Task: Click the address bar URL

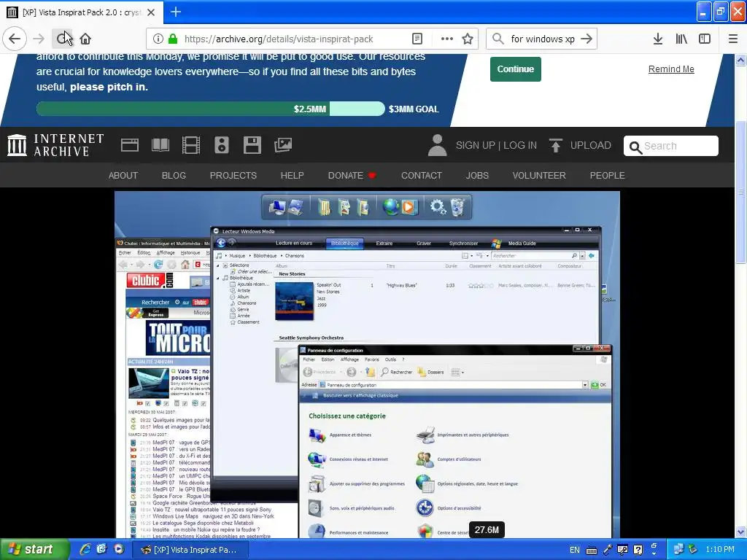Action: (x=279, y=39)
